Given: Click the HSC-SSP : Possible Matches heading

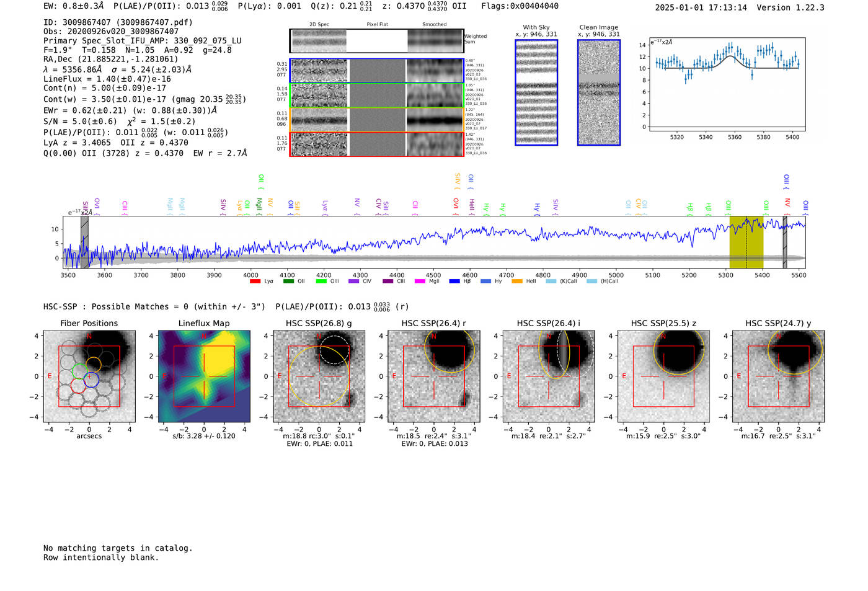Looking at the screenshot, I should point(154,307).
